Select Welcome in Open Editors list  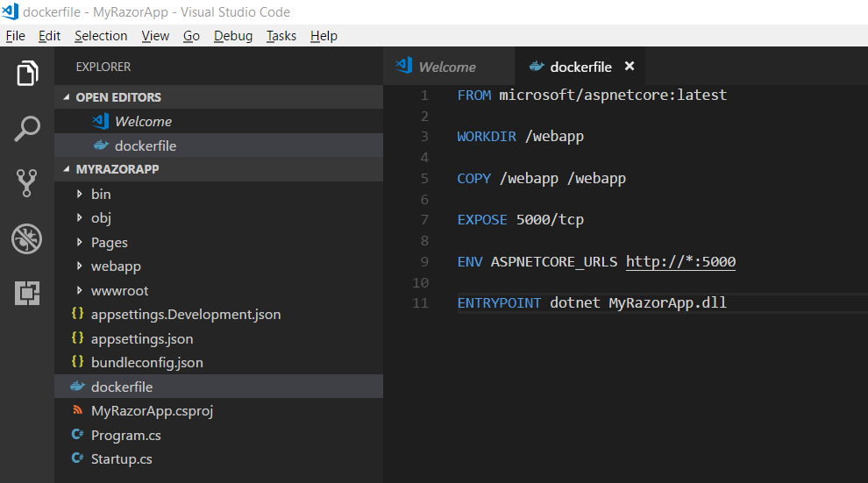pyautogui.click(x=218, y=121)
